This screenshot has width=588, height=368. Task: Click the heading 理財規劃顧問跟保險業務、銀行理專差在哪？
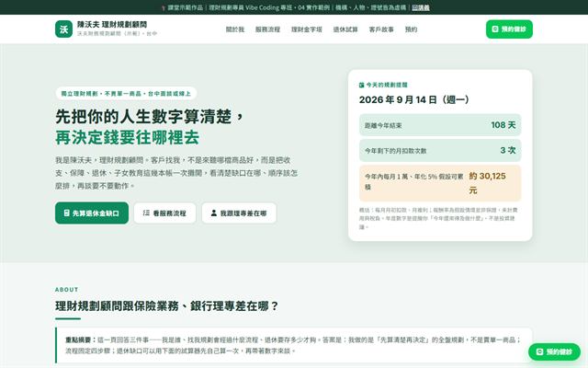[167, 306]
